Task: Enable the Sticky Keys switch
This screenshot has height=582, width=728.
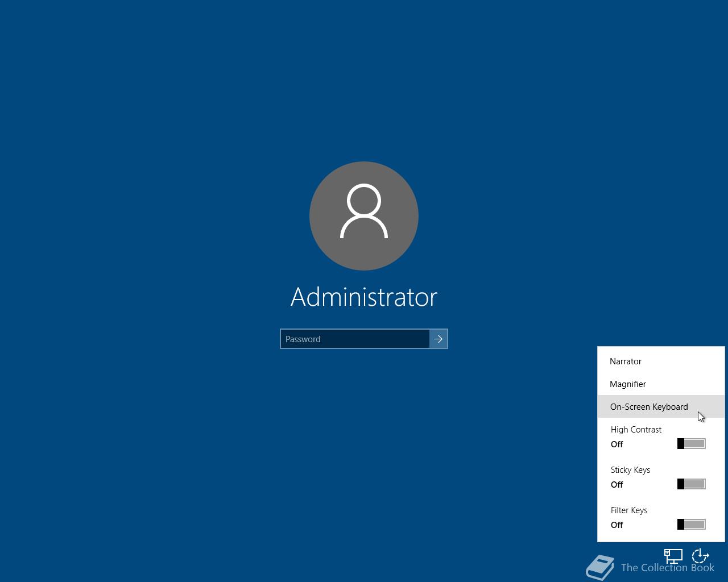Action: point(691,484)
